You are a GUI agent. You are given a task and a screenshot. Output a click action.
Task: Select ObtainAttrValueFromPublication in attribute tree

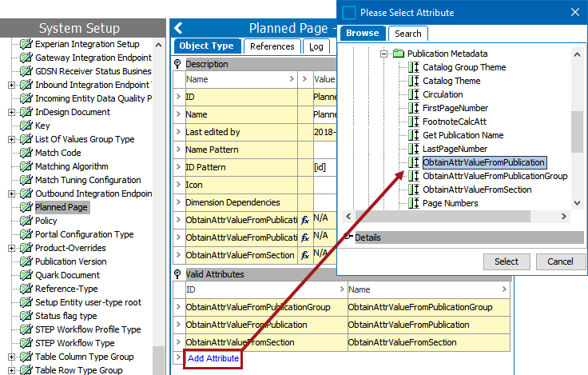coord(484,162)
